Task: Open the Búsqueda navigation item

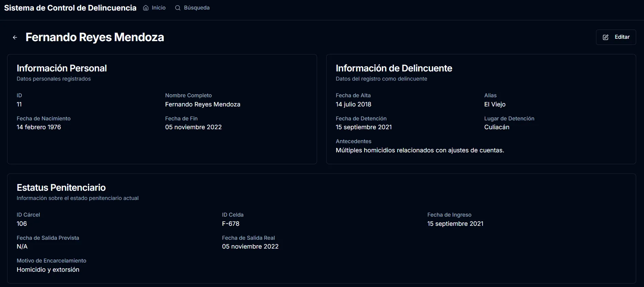Action: pos(192,8)
